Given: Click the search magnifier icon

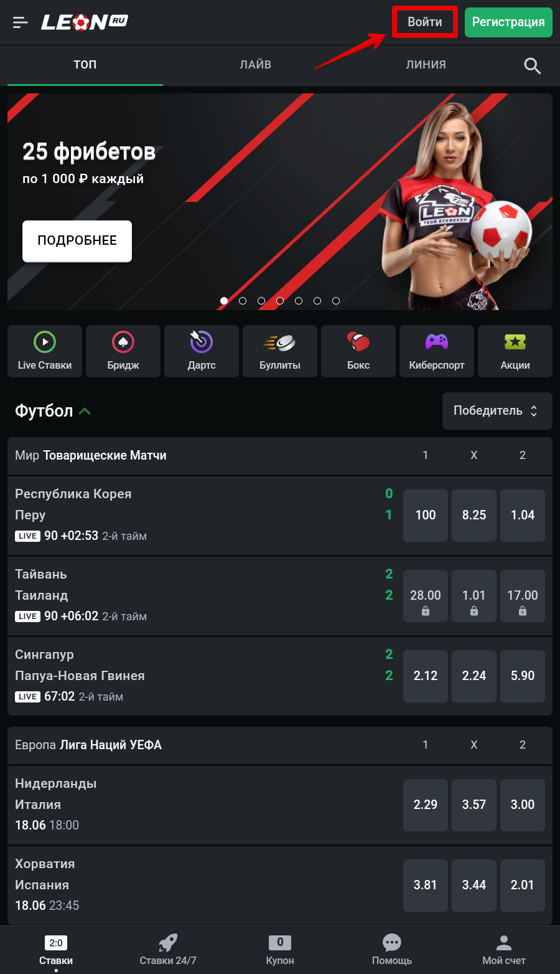Looking at the screenshot, I should click(x=532, y=65).
